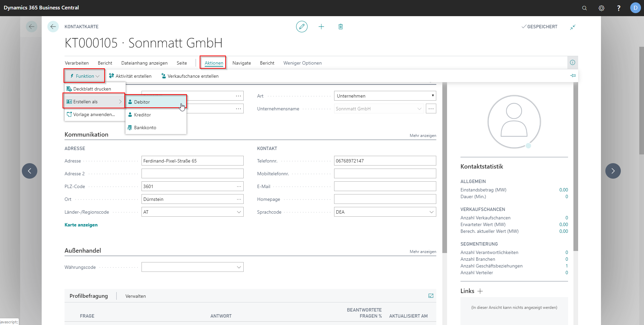Open the Navigate tab

242,63
